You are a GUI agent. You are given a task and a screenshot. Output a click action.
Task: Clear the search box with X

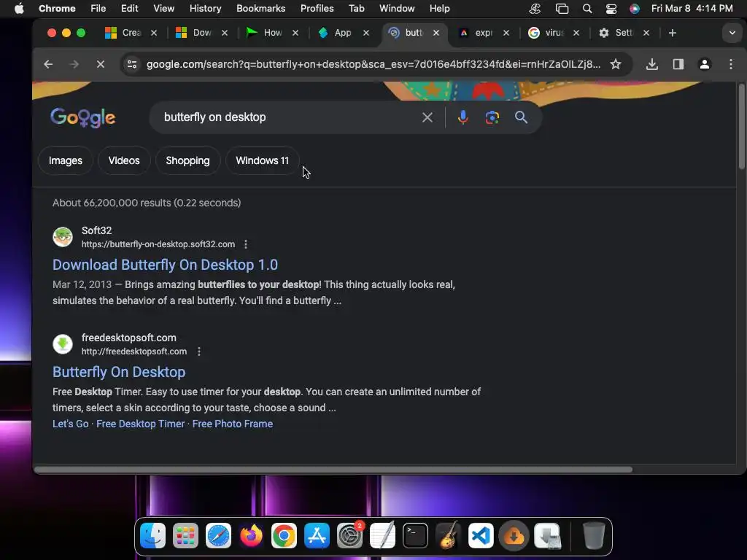427,117
